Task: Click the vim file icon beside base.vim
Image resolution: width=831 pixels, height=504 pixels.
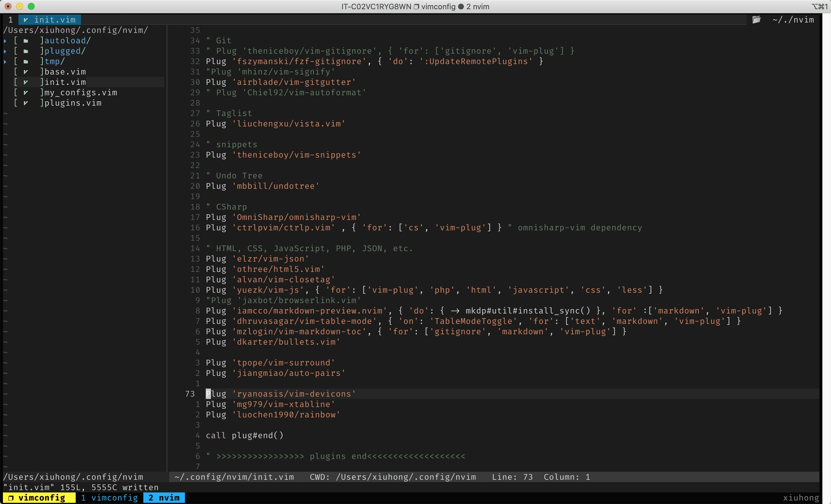Action: tap(26, 72)
